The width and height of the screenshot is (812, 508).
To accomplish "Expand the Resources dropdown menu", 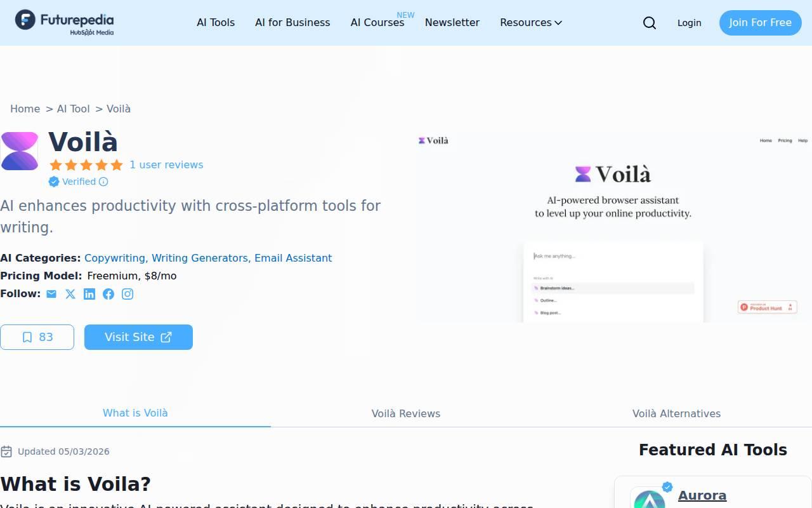I will pos(531,23).
